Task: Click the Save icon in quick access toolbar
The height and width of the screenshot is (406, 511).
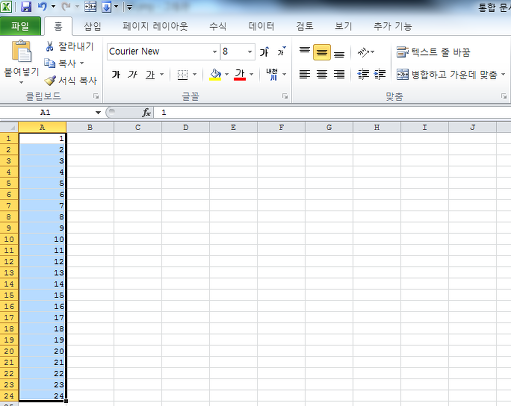Action: pos(26,6)
